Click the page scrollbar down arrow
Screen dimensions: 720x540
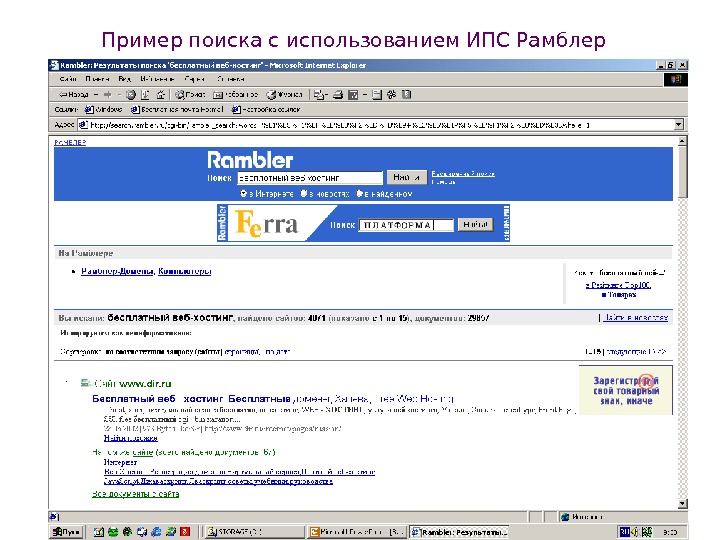682,504
